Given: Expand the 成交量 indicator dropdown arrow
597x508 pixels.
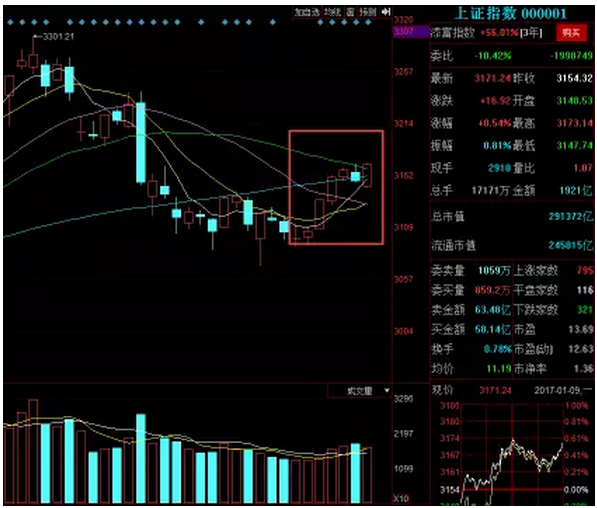Looking at the screenshot, I should tap(387, 391).
